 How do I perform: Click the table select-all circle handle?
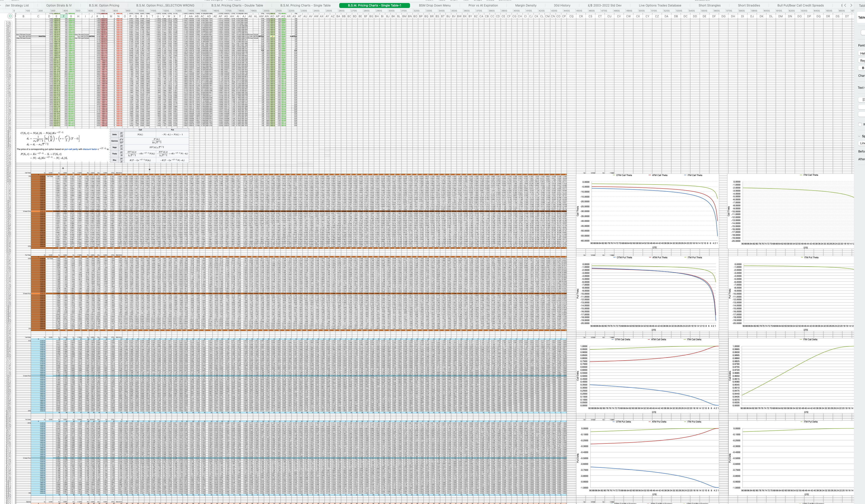[10, 16]
